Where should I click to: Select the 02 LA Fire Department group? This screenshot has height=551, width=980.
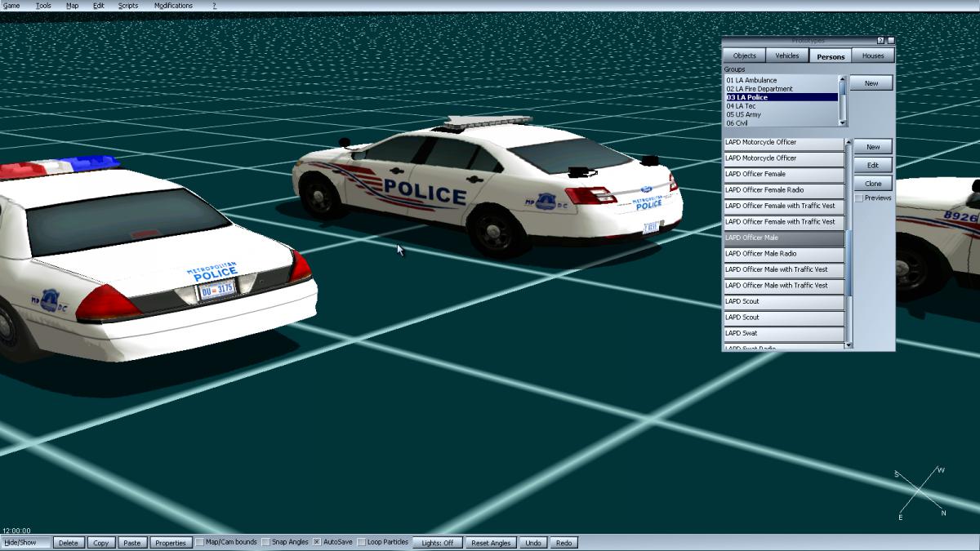coord(782,88)
